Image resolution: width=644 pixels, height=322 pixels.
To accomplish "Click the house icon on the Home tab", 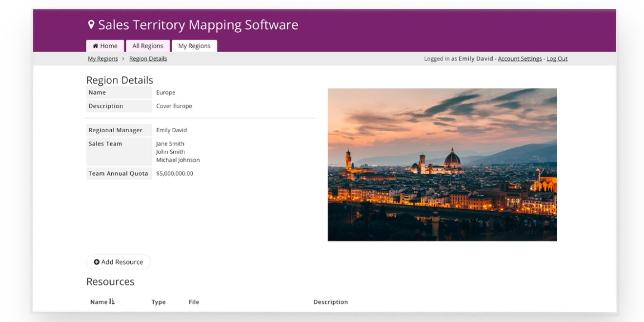I will point(96,46).
